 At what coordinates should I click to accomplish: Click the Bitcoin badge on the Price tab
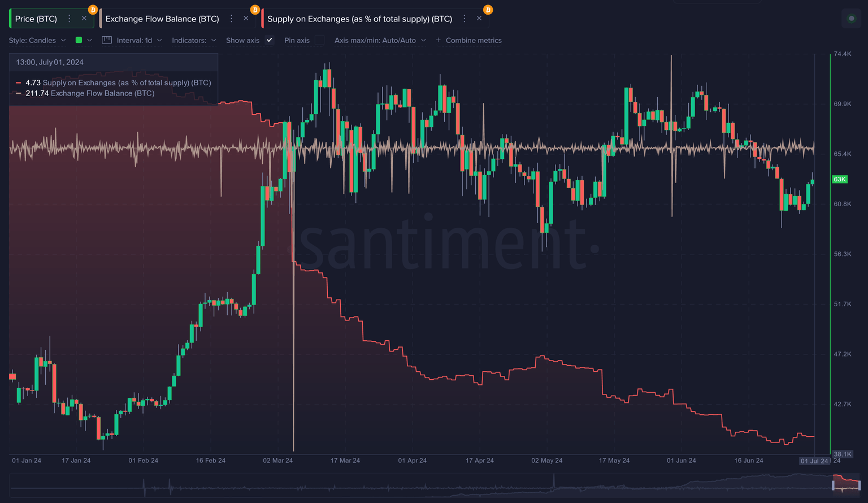(92, 9)
